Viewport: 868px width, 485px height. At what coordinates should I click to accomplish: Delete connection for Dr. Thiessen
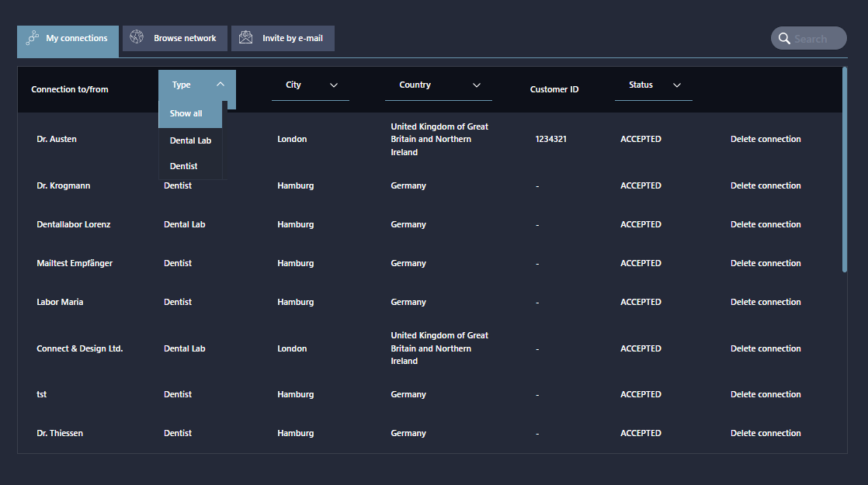click(765, 433)
